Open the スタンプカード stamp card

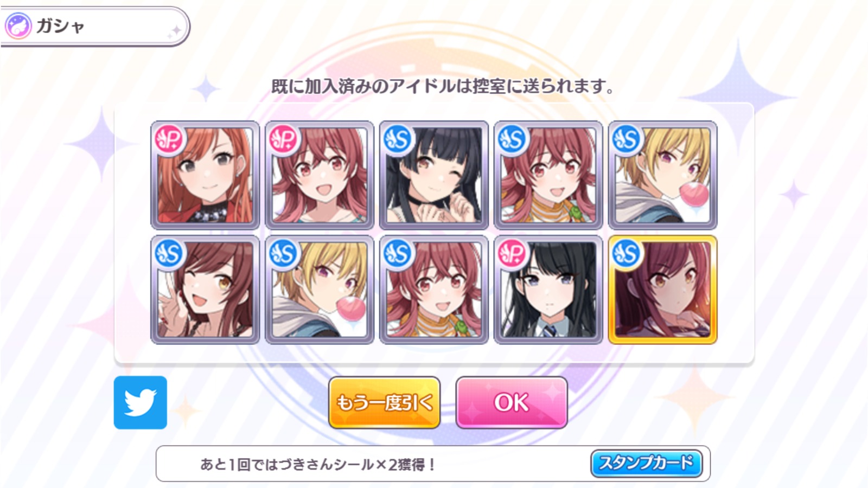pos(646,463)
